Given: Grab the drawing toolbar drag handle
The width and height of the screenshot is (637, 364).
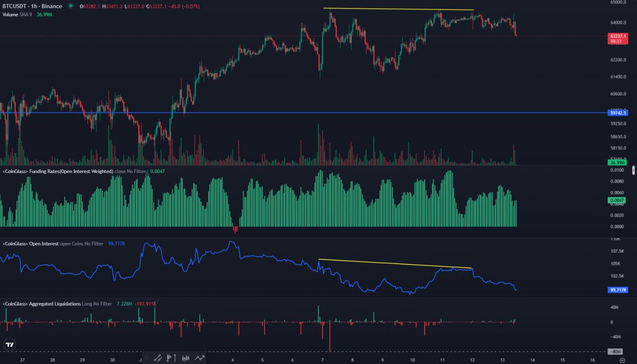Looking at the screenshot, I should [148, 358].
